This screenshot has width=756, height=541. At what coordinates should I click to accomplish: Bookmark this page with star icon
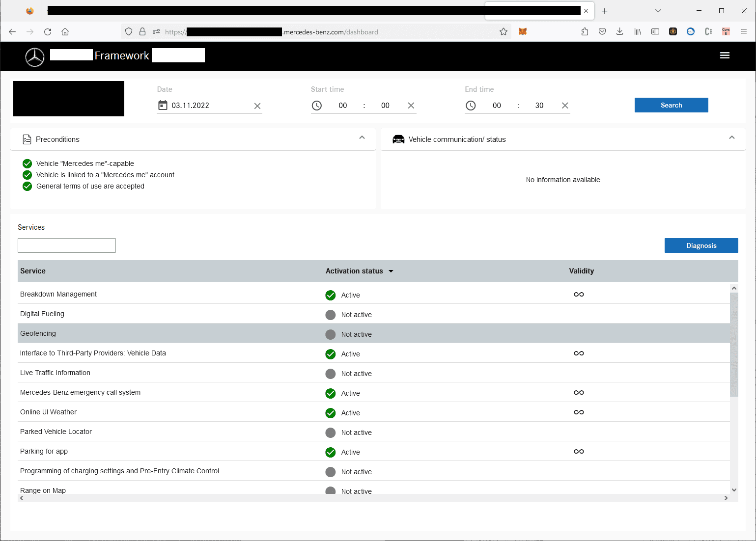(504, 32)
